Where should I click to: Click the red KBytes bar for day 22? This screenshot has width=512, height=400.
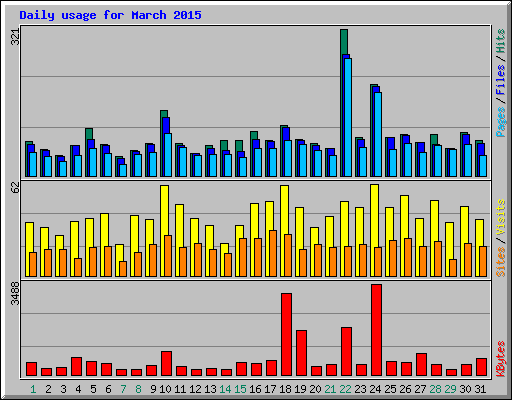click(x=346, y=352)
